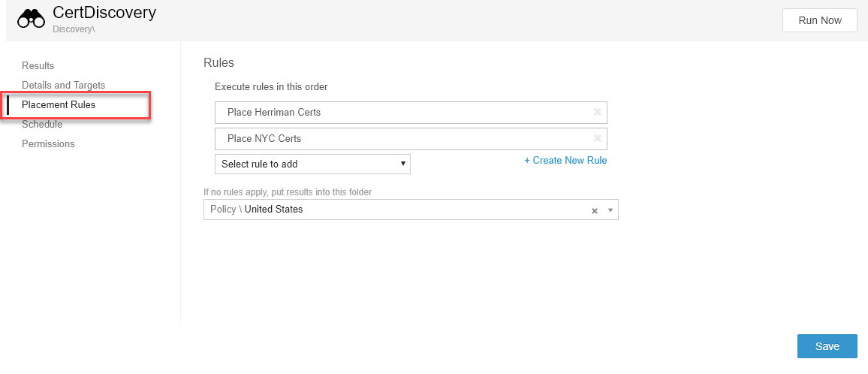Save the placement rule changes
Screen dimensions: 868x374
827,346
